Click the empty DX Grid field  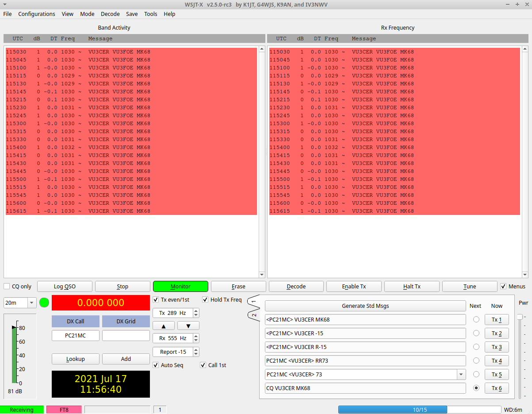click(x=126, y=336)
